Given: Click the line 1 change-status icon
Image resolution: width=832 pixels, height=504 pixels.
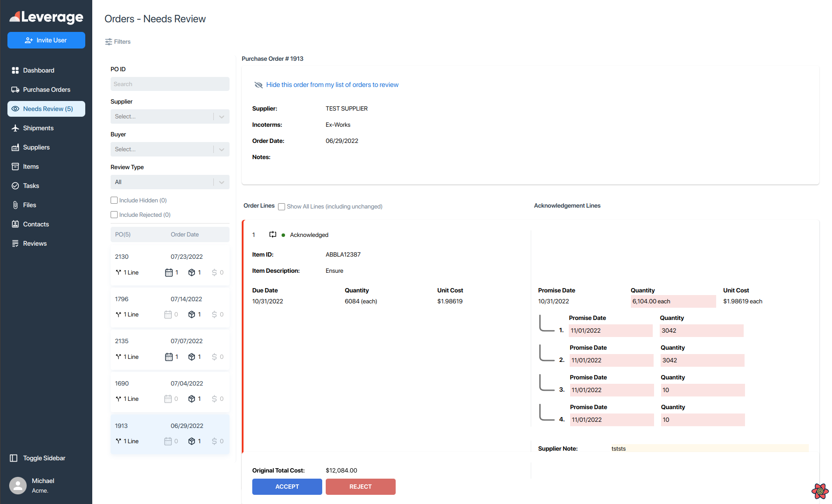Looking at the screenshot, I should coord(273,235).
